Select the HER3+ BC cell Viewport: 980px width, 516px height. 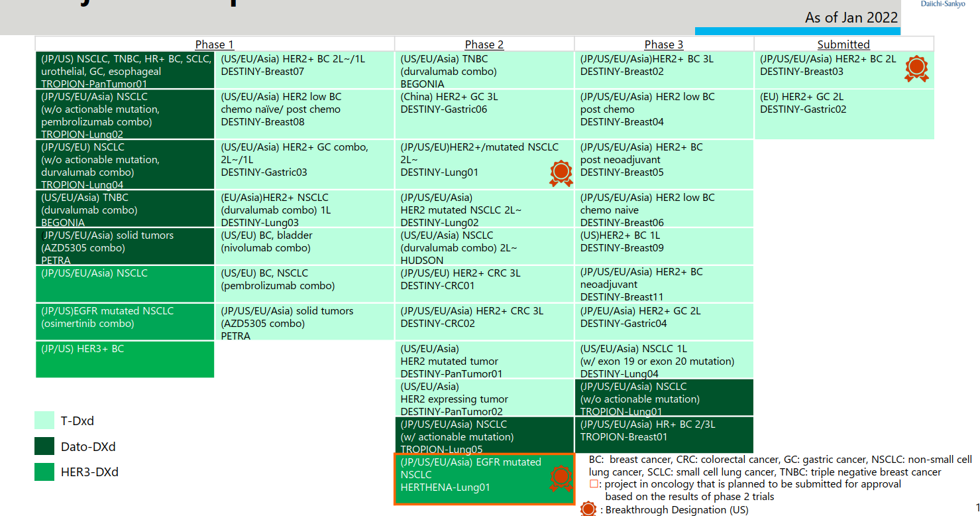pos(125,359)
